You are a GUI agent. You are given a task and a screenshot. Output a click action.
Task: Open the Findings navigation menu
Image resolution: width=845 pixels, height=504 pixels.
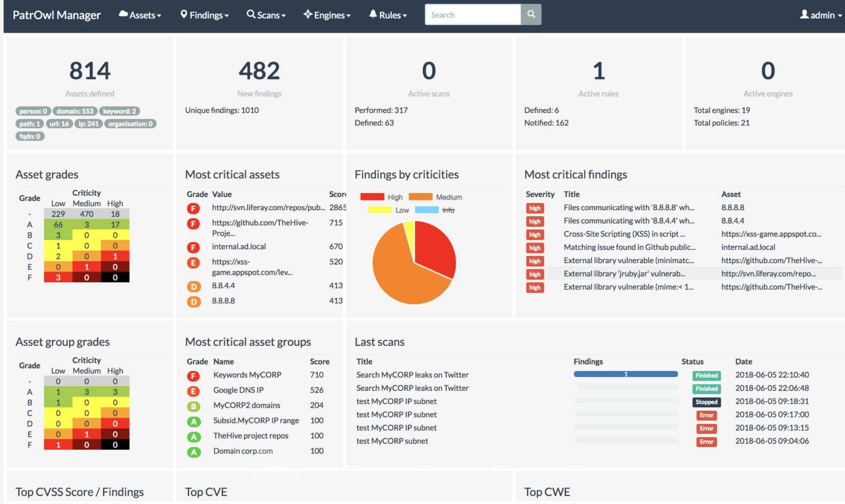205,15
